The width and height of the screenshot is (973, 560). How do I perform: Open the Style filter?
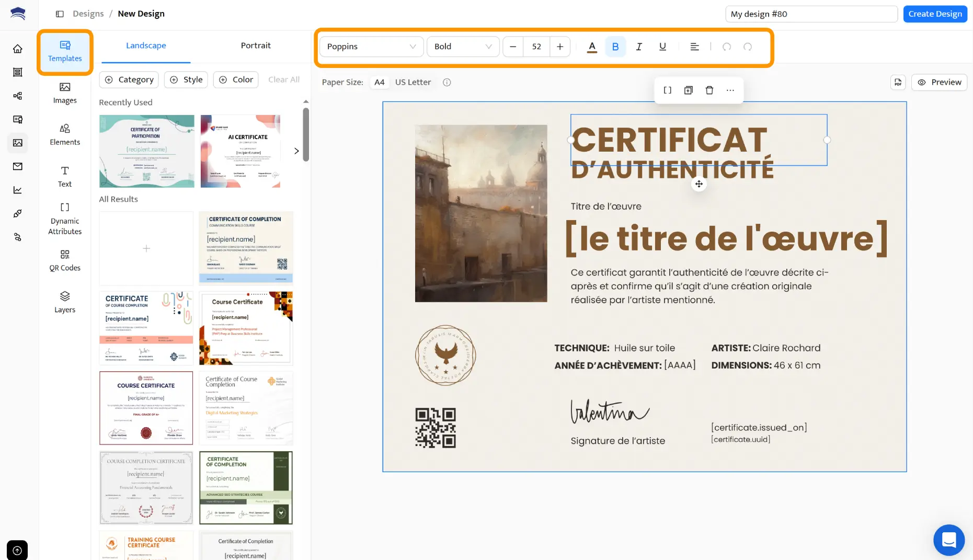click(186, 79)
